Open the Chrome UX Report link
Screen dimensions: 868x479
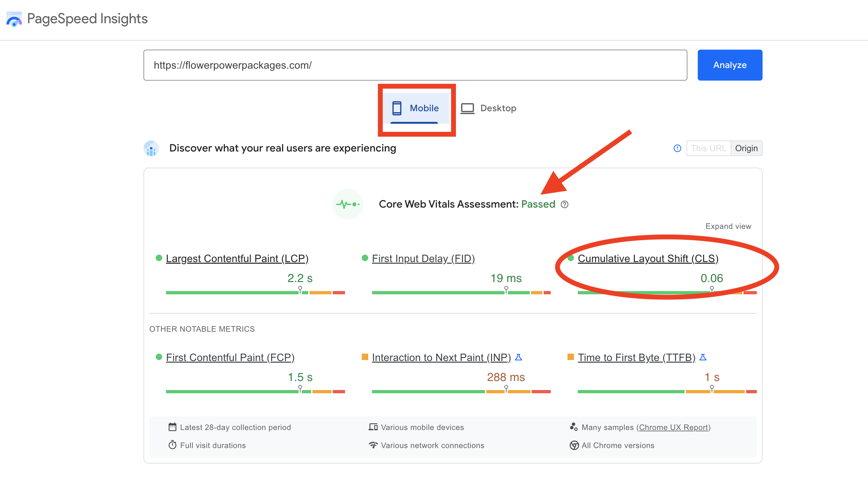point(673,427)
